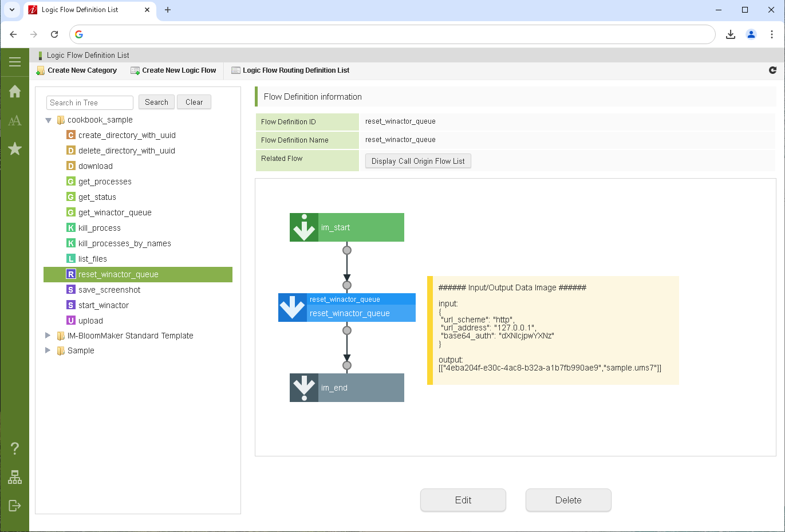Screen dimensions: 785x532
Task: Open favorites star icon in sidebar
Action: pyautogui.click(x=15, y=149)
